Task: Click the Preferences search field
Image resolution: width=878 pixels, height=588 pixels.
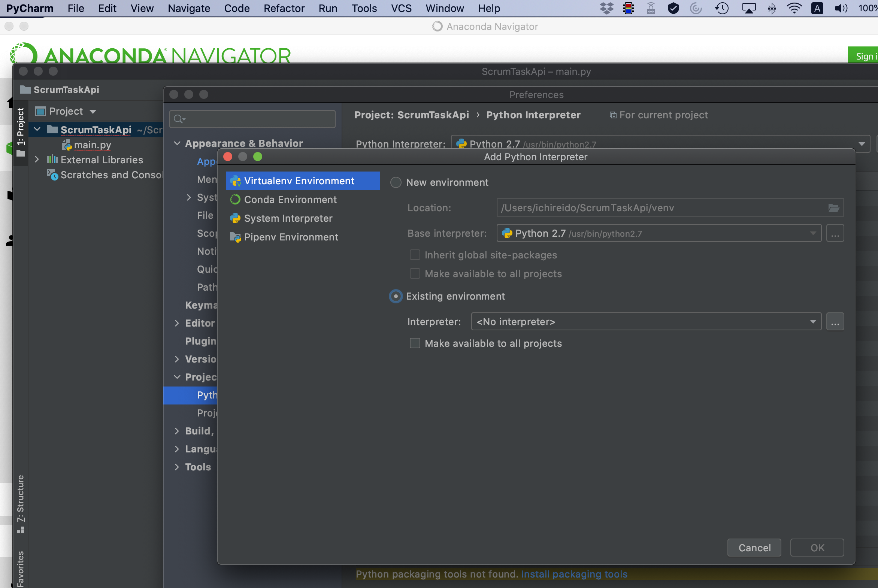Action: [x=253, y=119]
